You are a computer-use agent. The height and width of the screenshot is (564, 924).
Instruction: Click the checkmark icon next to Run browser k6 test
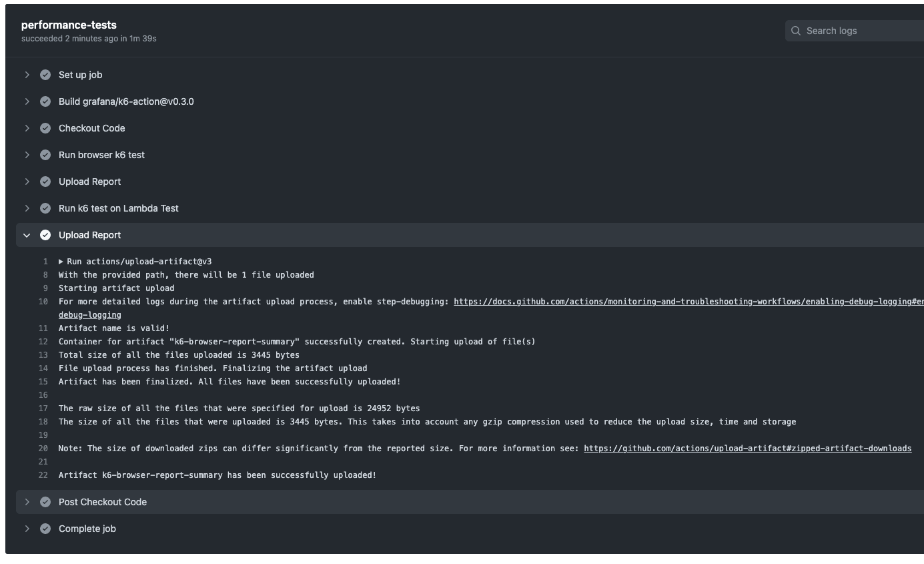click(45, 154)
